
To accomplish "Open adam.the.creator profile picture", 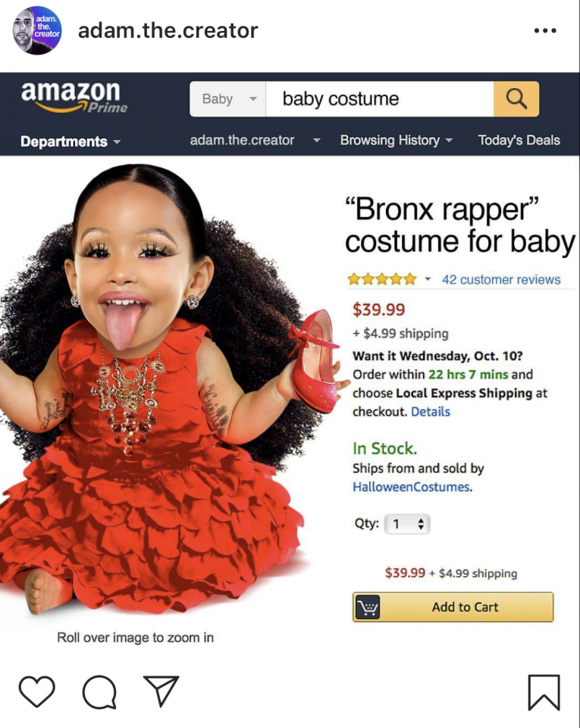I will [36, 30].
